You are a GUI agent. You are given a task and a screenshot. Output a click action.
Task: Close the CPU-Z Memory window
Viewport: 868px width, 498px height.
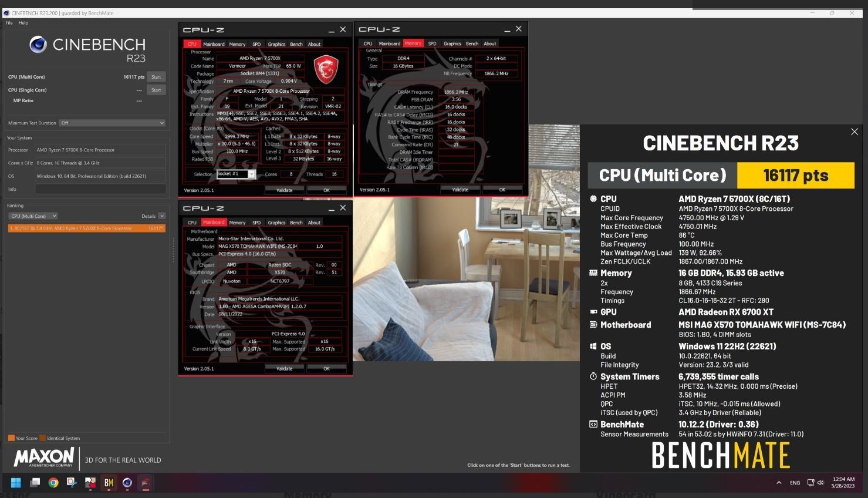[x=518, y=29]
